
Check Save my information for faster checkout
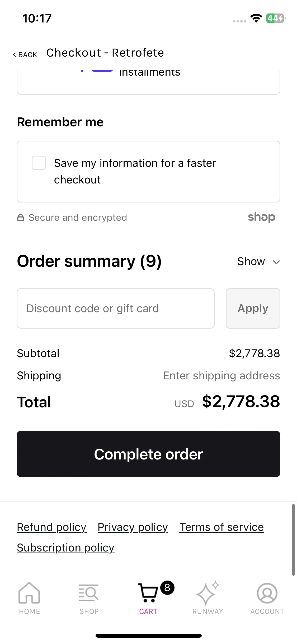(x=39, y=163)
